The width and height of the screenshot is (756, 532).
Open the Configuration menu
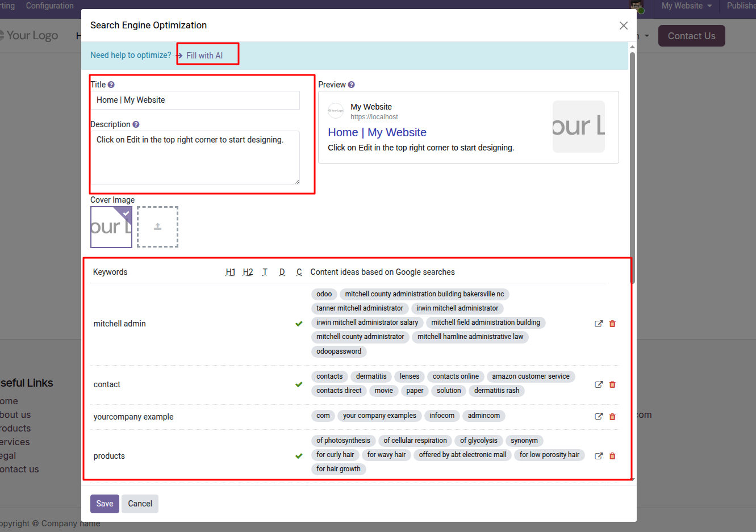click(x=49, y=6)
